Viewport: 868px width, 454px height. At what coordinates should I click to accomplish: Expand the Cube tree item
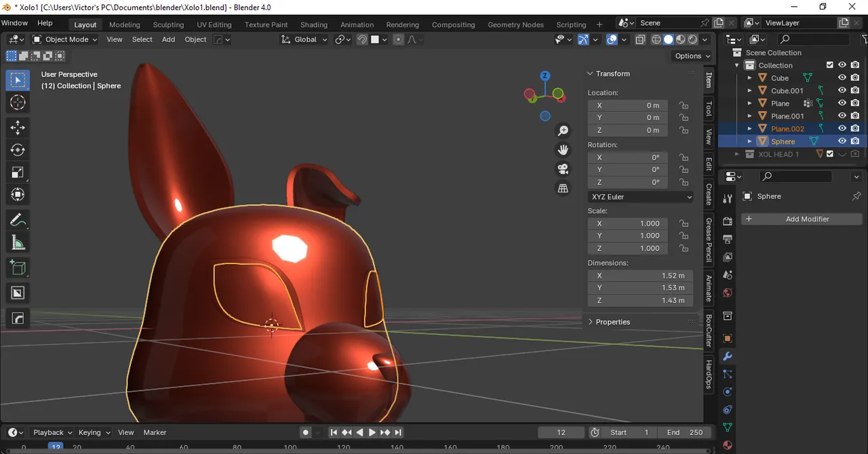click(x=749, y=78)
